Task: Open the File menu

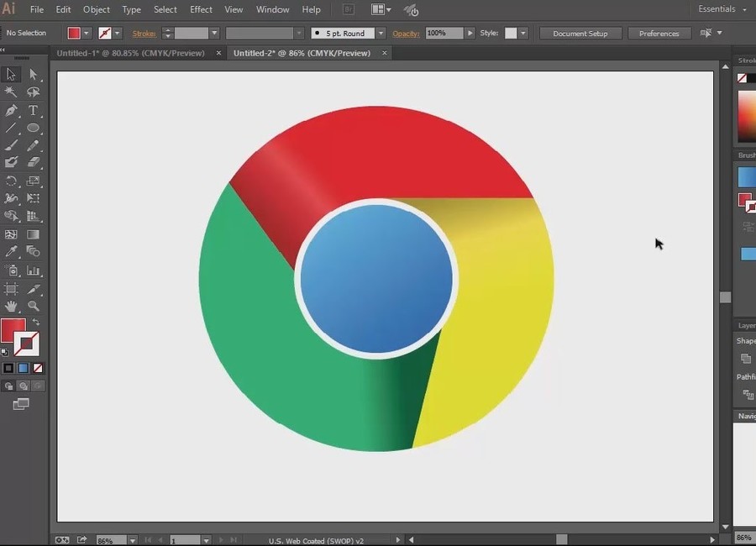Action: (x=37, y=9)
